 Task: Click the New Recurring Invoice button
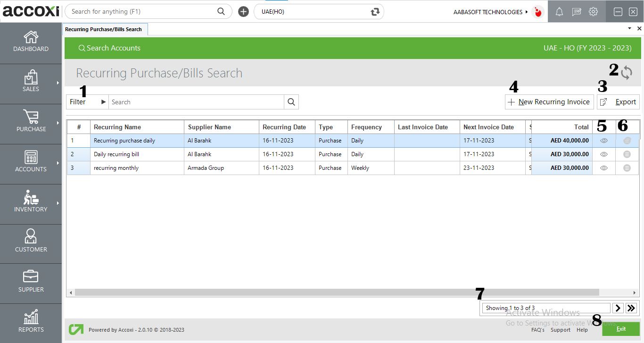pyautogui.click(x=549, y=101)
